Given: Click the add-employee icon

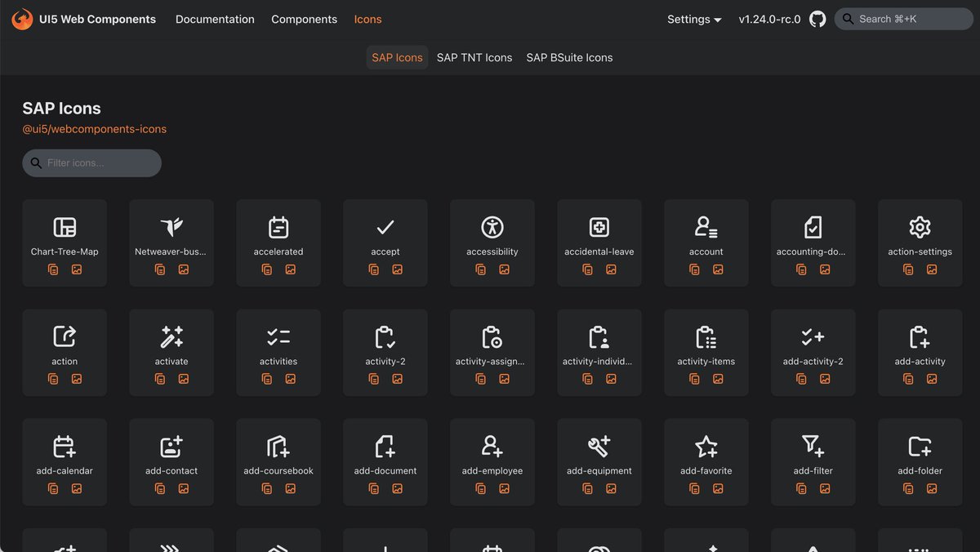Looking at the screenshot, I should point(492,446).
